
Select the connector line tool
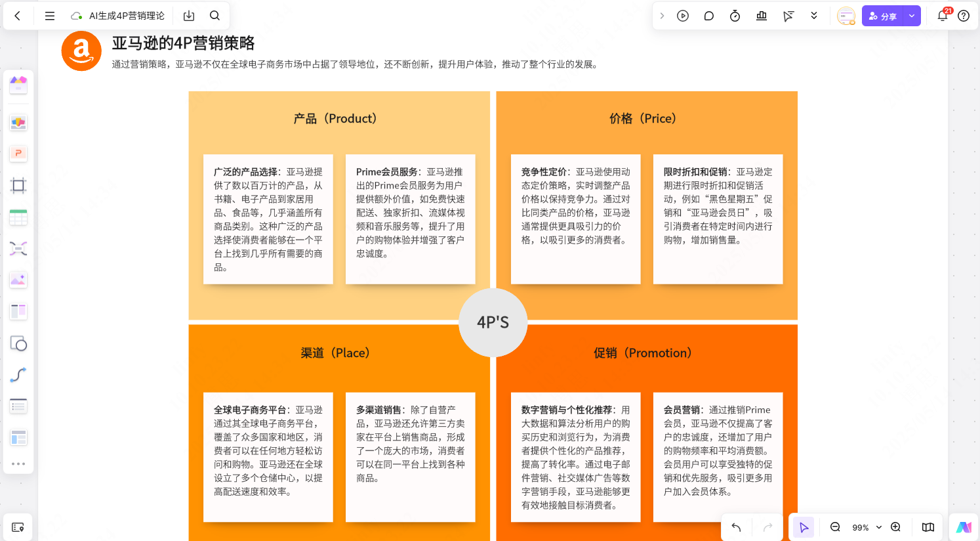[x=18, y=375]
